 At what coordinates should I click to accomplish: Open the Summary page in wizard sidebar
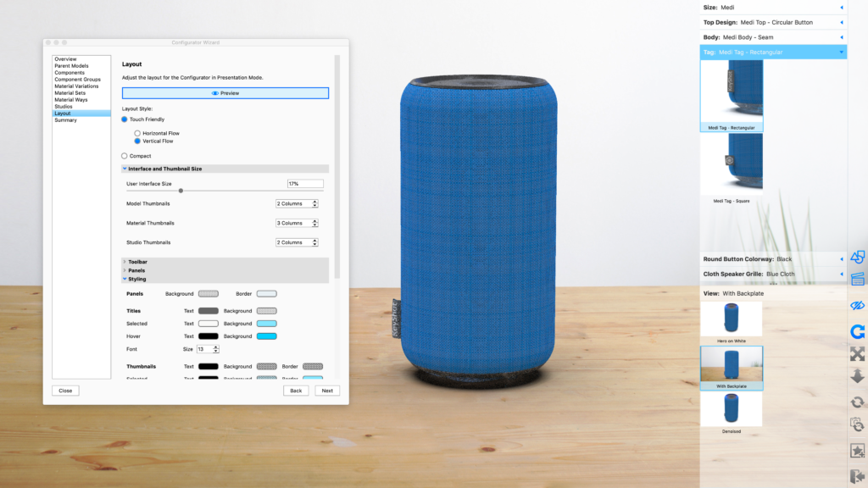click(65, 120)
